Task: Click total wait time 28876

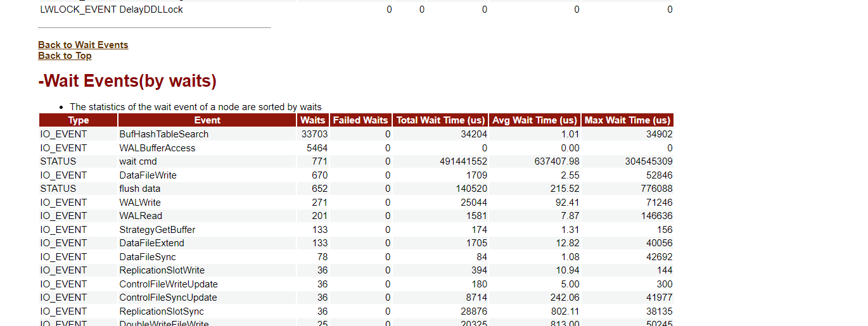Action: point(474,311)
